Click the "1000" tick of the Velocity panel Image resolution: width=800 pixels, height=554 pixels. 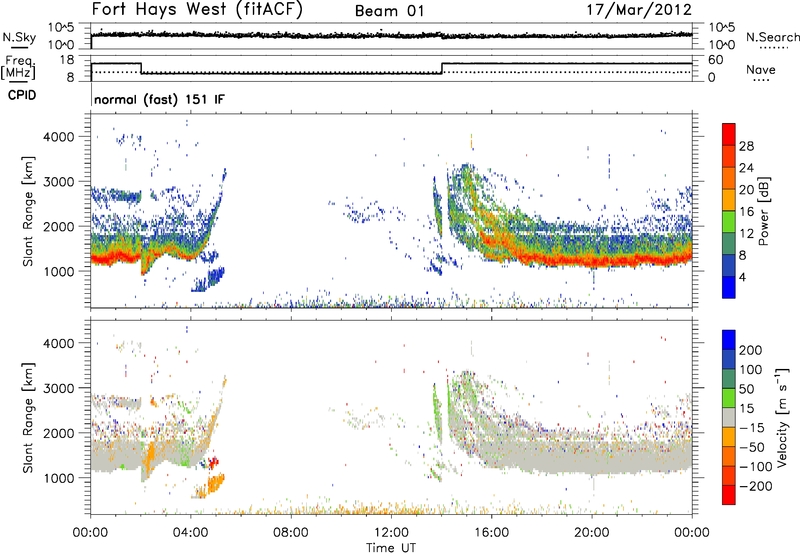pyautogui.click(x=58, y=478)
